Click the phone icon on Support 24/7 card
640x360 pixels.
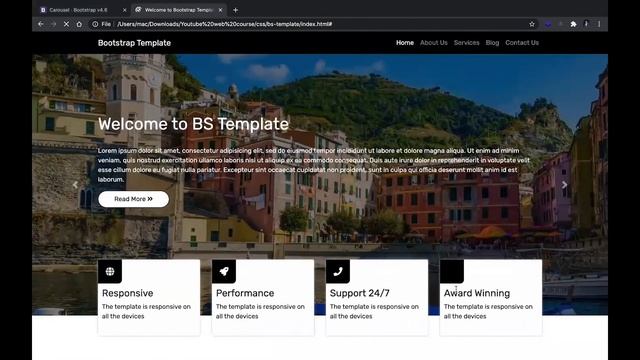point(338,271)
